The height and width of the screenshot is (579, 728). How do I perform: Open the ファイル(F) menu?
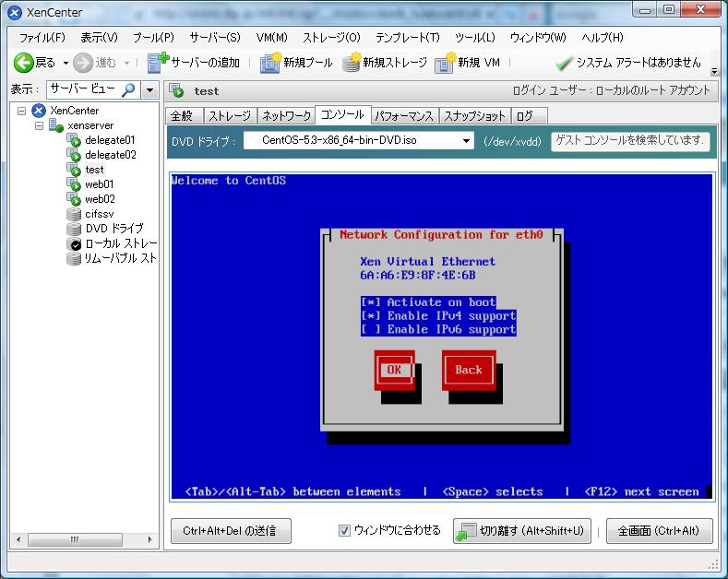pyautogui.click(x=42, y=38)
